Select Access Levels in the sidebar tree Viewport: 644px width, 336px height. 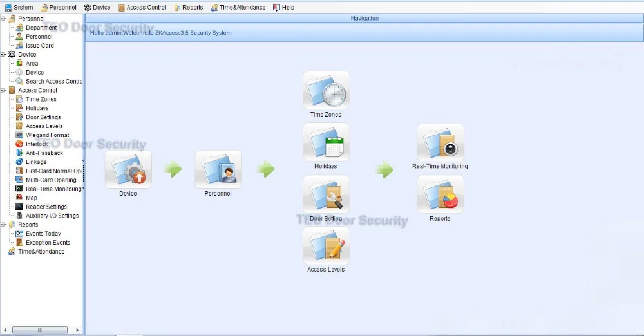coord(44,126)
